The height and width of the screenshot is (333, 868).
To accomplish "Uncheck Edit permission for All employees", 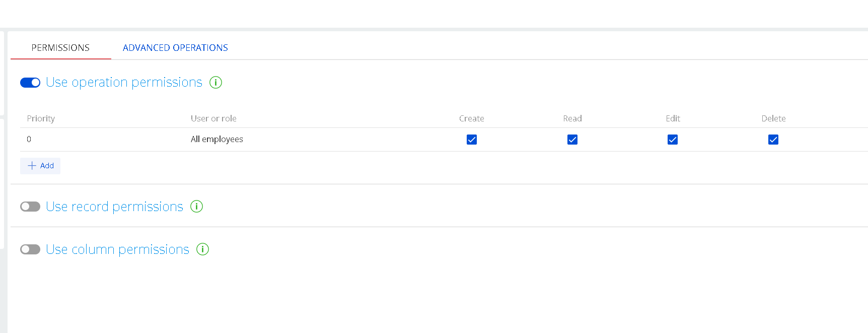I will click(x=673, y=140).
